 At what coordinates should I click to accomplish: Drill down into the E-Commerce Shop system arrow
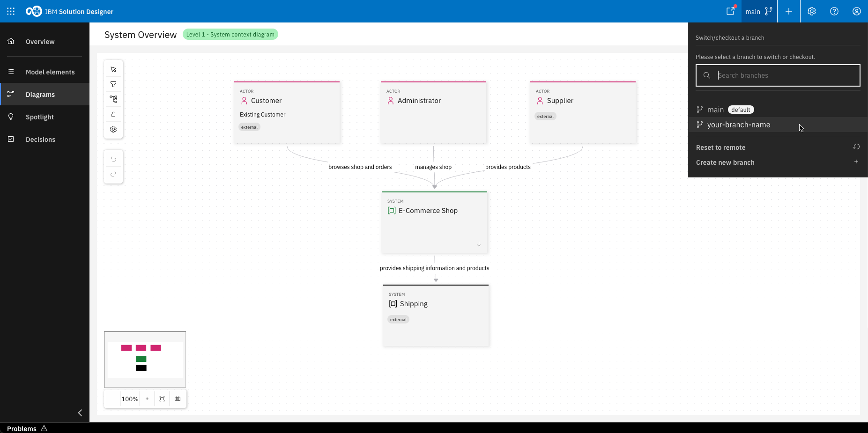tap(479, 244)
